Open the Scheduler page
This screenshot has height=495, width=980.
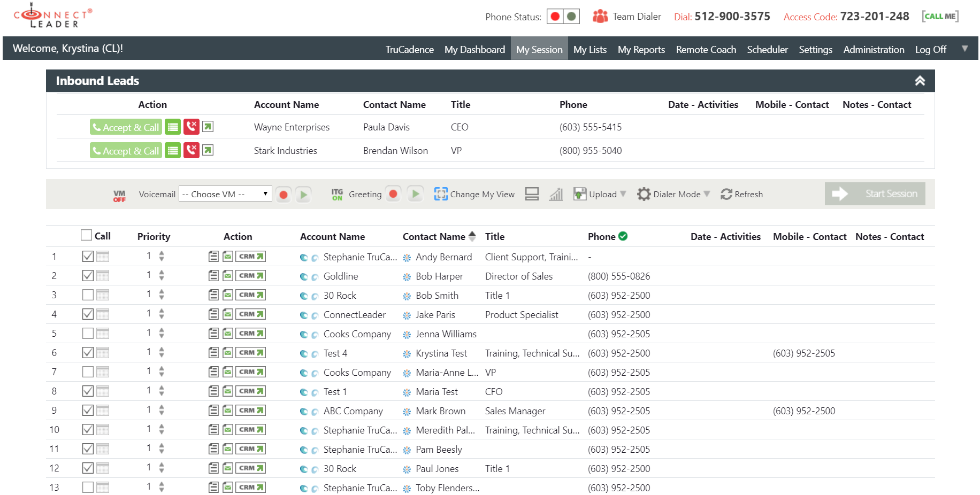[767, 49]
